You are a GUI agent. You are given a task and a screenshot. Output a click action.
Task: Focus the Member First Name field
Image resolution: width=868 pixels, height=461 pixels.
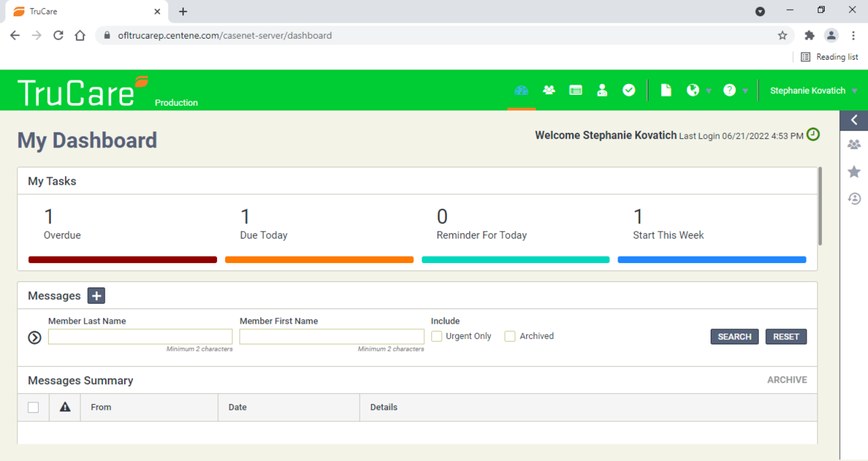(x=332, y=336)
